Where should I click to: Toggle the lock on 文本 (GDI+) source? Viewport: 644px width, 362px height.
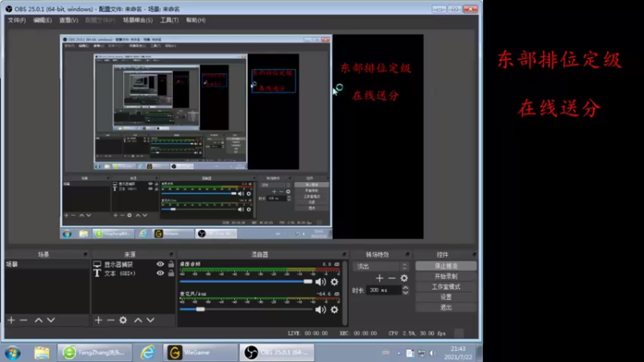coord(171,273)
